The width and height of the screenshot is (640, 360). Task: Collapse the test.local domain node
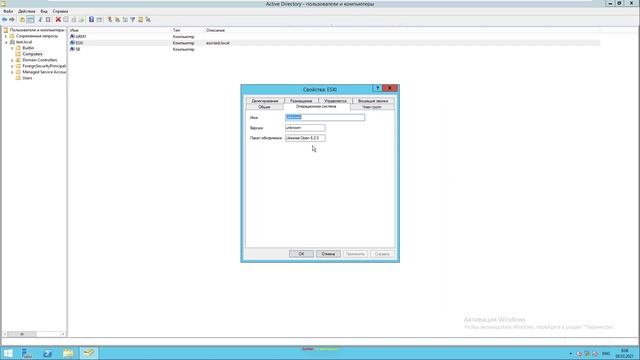[x=6, y=42]
